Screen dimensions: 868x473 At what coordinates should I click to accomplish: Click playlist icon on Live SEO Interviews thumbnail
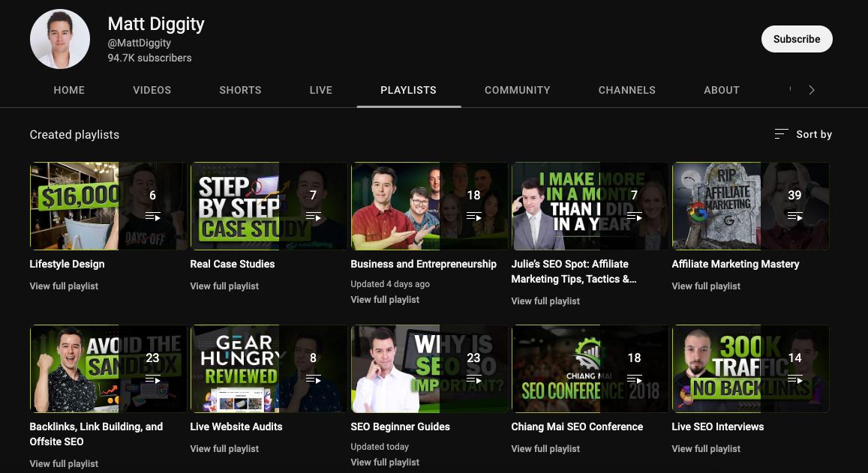[794, 379]
